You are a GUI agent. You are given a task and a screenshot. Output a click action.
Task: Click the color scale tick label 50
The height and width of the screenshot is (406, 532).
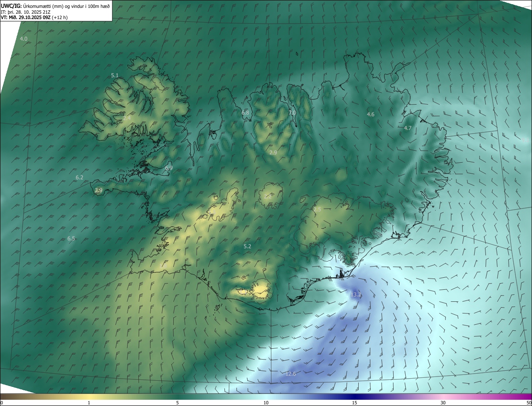point(529,403)
